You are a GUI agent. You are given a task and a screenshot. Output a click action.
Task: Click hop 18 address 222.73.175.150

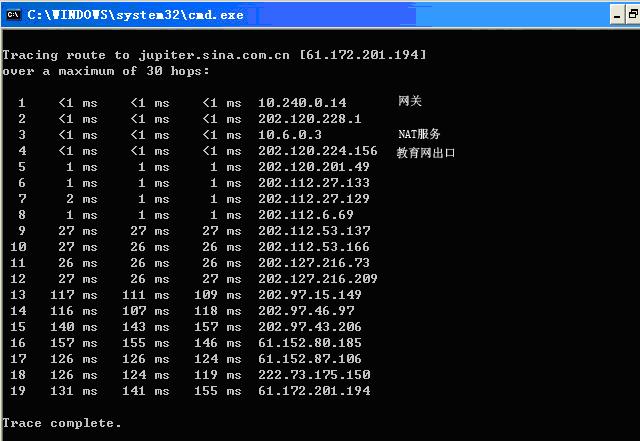314,375
